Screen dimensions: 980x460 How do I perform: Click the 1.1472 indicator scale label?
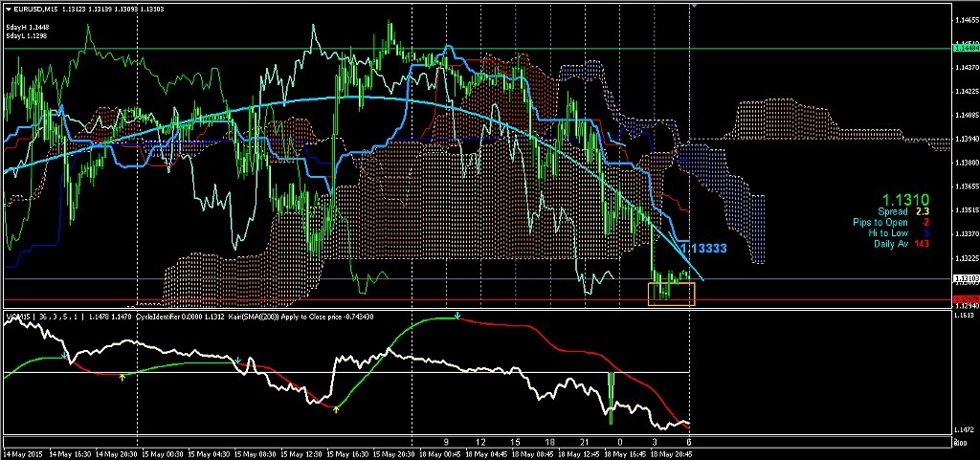(x=965, y=430)
